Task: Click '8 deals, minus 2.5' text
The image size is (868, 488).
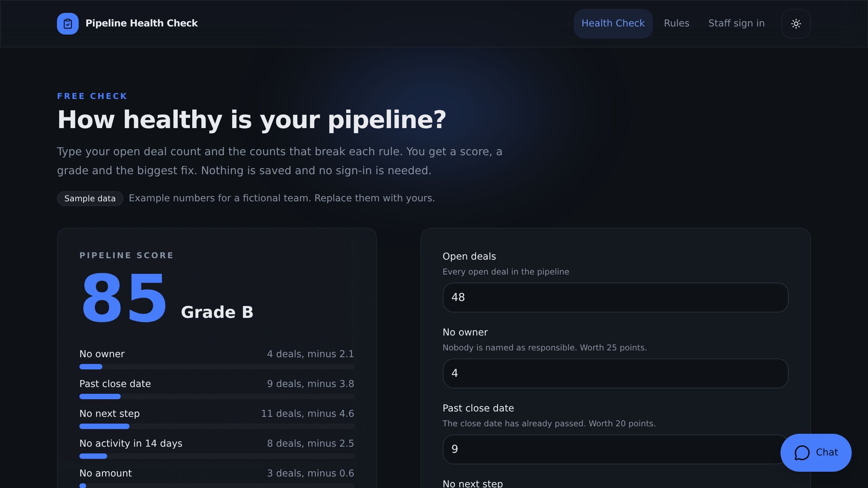Action: click(x=310, y=443)
